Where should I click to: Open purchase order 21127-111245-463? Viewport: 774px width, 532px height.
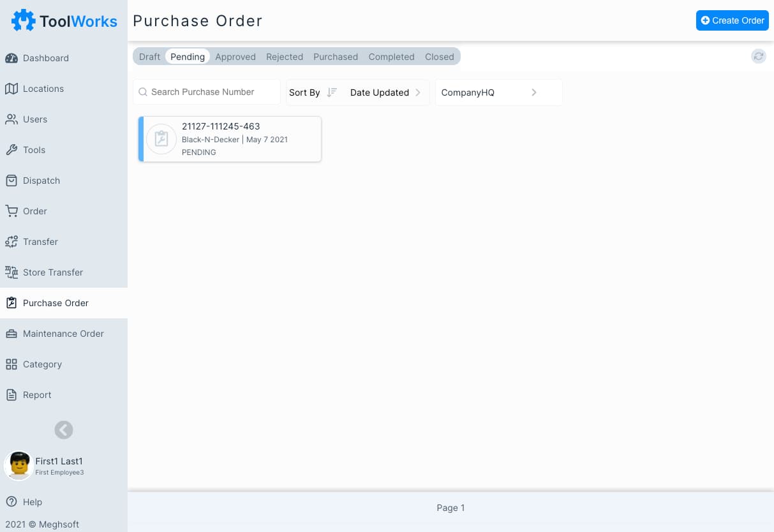(230, 138)
